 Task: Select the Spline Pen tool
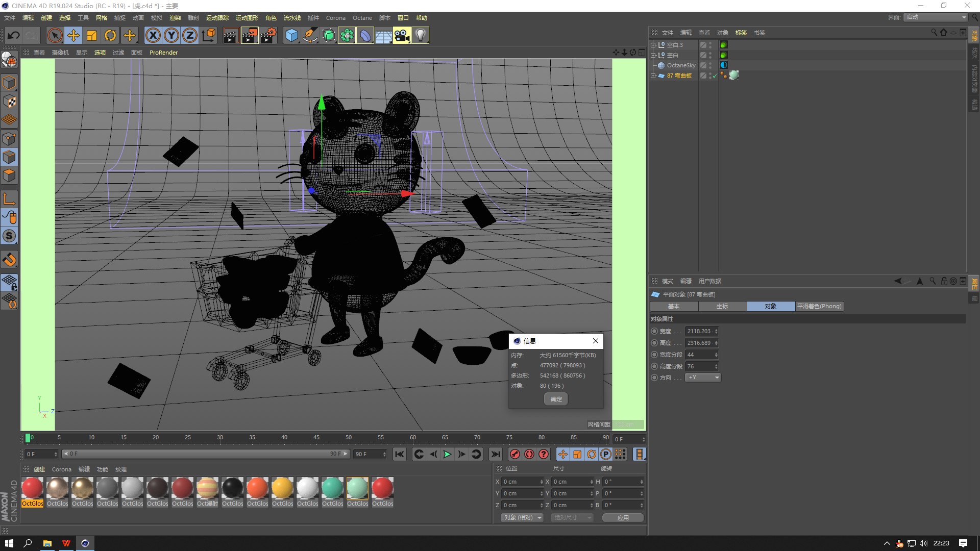pyautogui.click(x=310, y=35)
